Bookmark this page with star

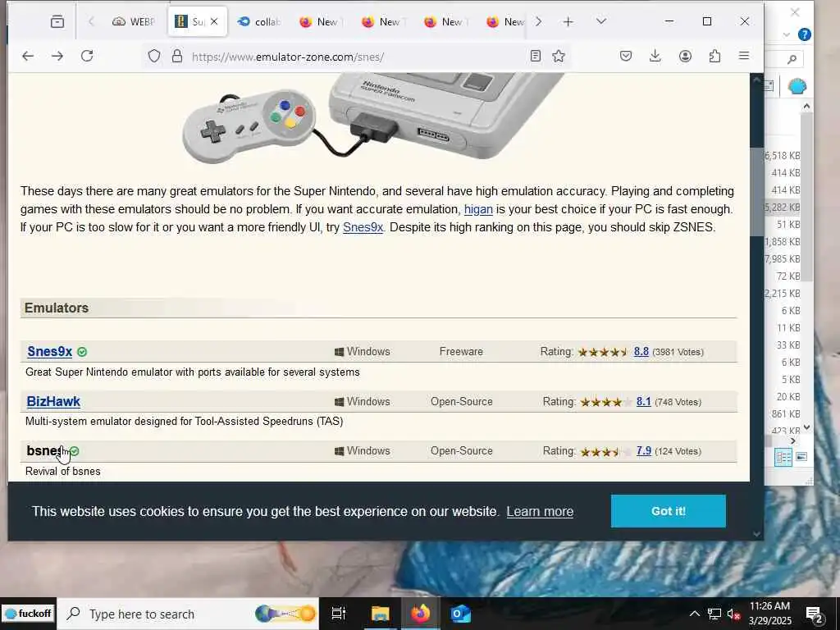pos(559,56)
